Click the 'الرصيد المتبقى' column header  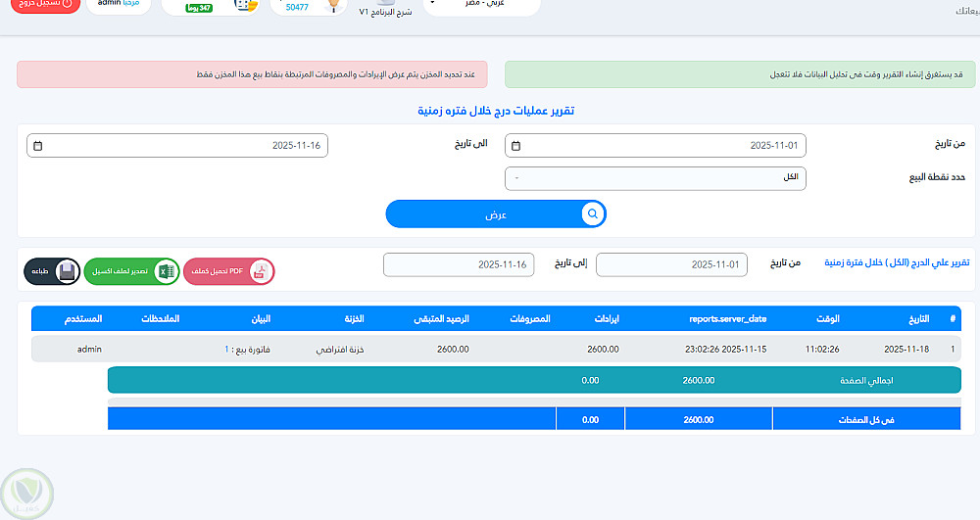[x=441, y=319]
